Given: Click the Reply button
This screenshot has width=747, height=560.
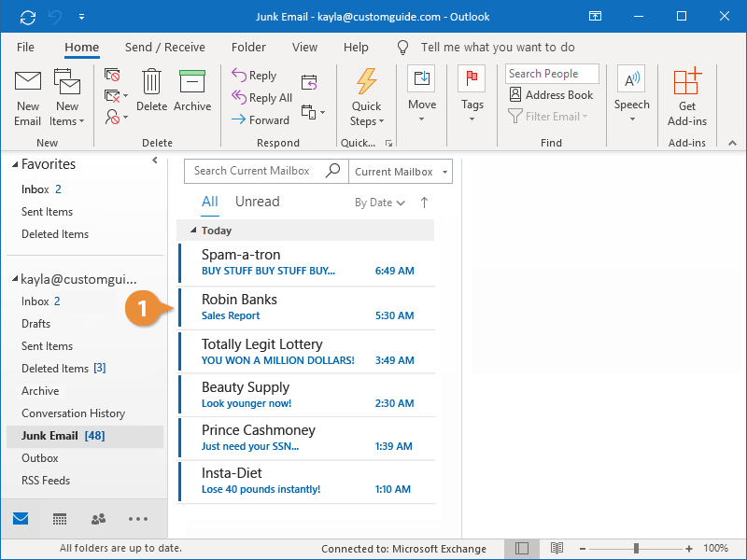Looking at the screenshot, I should point(254,76).
